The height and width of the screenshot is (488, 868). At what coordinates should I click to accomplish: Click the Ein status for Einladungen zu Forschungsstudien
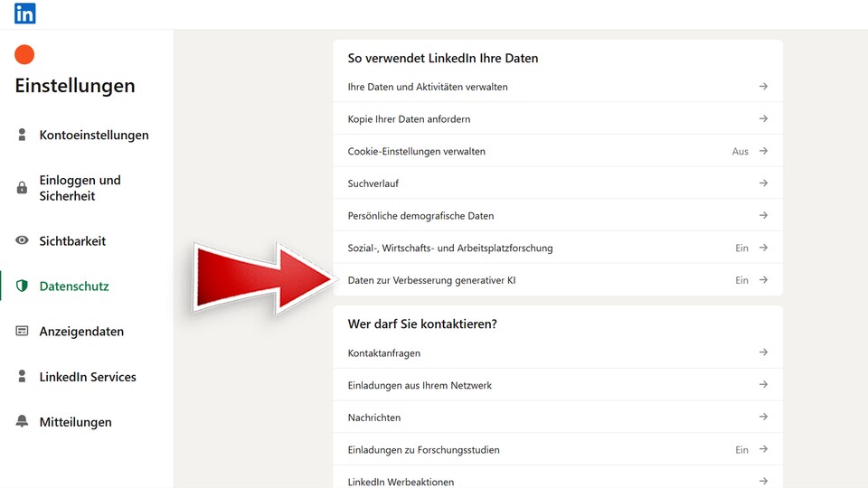(x=741, y=450)
